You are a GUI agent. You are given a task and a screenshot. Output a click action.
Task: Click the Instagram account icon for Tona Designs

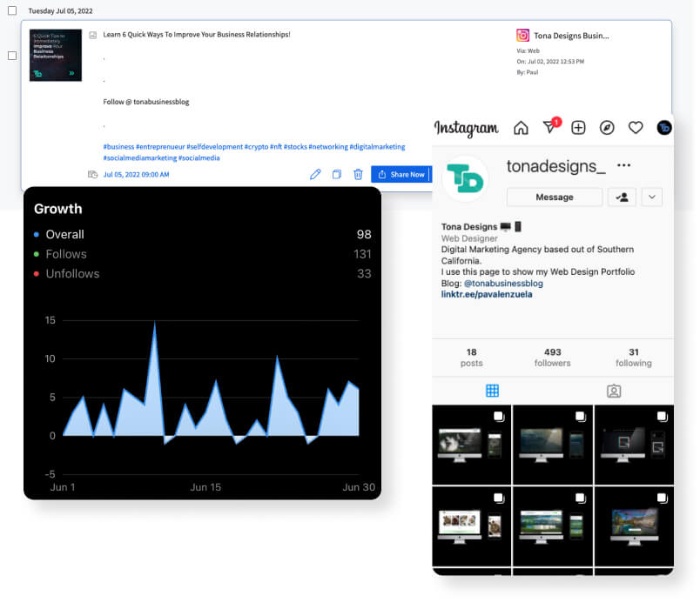pyautogui.click(x=522, y=35)
